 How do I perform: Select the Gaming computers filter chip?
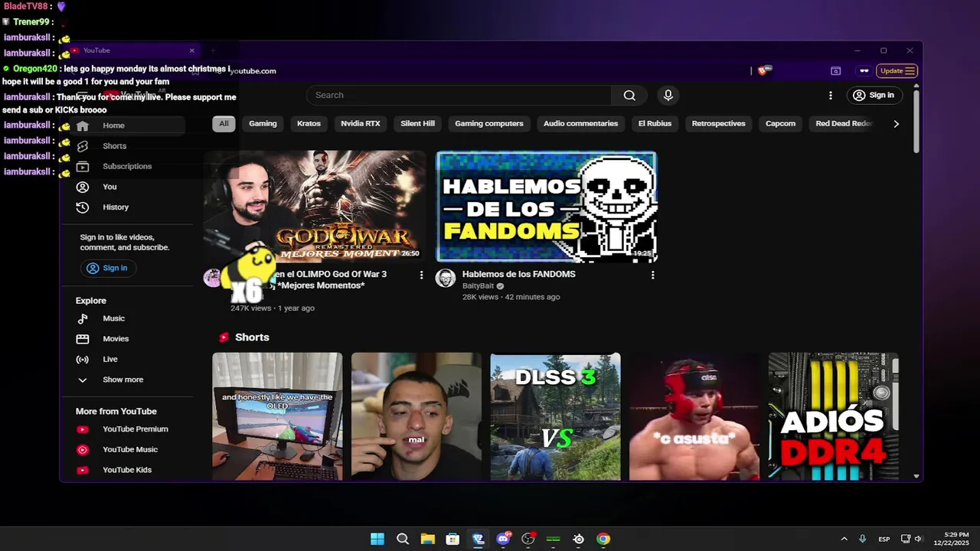[x=489, y=123]
